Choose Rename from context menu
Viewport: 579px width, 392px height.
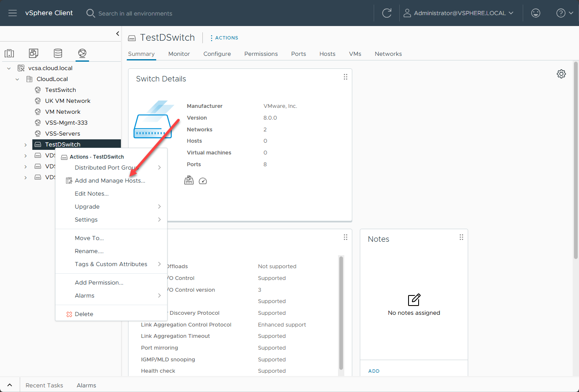(111, 251)
